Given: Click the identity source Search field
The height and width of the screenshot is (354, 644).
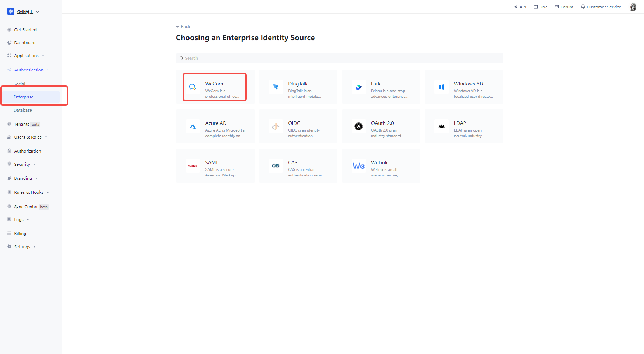Looking at the screenshot, I should tap(339, 58).
